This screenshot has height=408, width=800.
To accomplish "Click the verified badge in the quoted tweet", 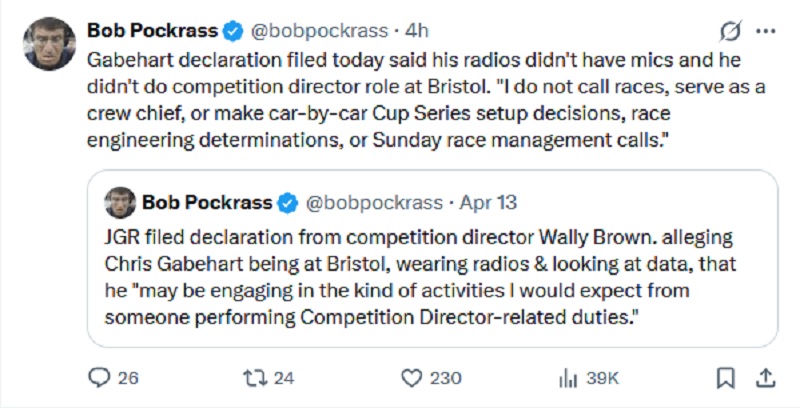I will 287,202.
